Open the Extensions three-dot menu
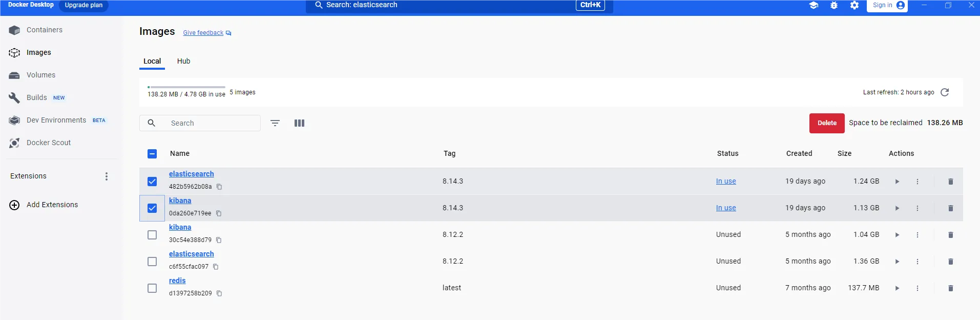Image resolution: width=980 pixels, height=320 pixels. pos(107,176)
